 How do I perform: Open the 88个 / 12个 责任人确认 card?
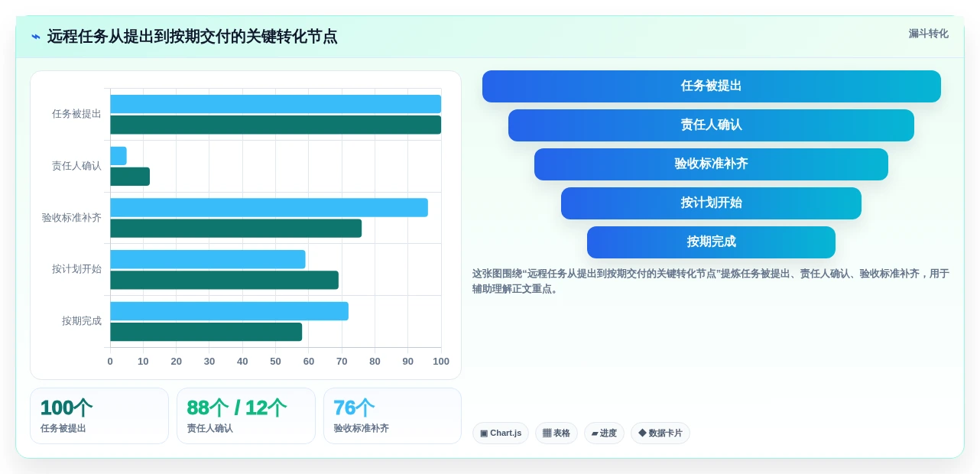click(246, 416)
